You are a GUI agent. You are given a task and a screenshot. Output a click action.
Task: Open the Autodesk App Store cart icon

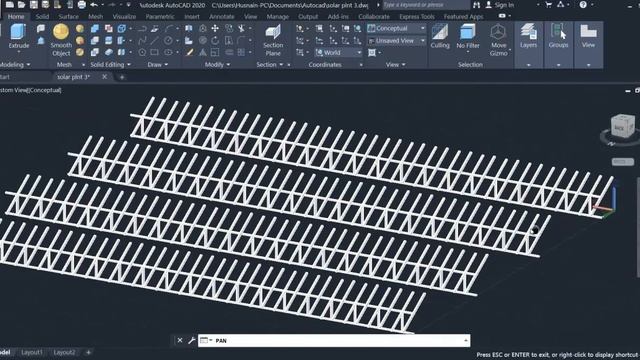click(x=549, y=5)
